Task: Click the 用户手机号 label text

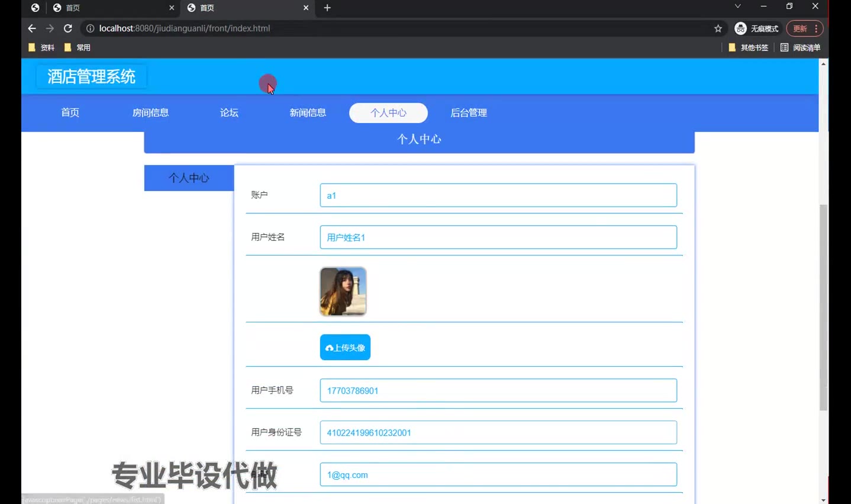Action: click(x=272, y=390)
